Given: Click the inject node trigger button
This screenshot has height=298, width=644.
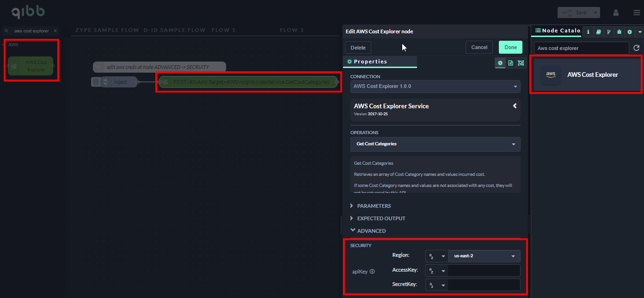Looking at the screenshot, I should 96,82.
